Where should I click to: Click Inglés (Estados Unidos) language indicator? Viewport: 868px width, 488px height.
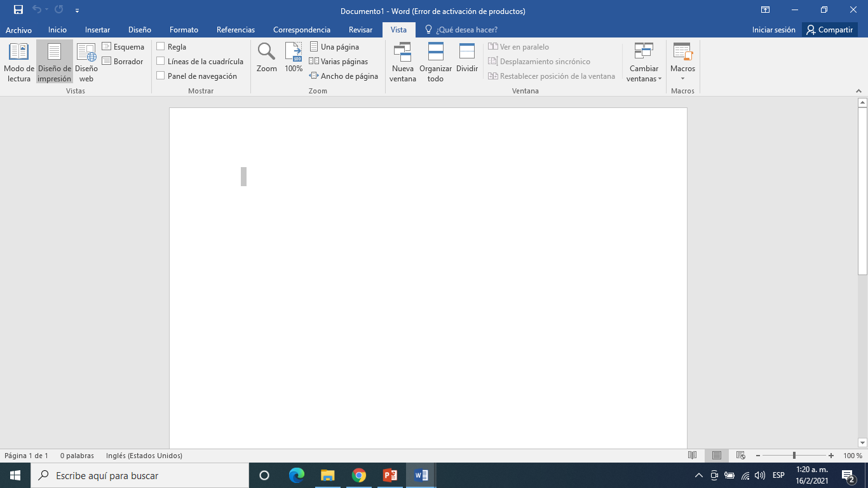point(144,456)
